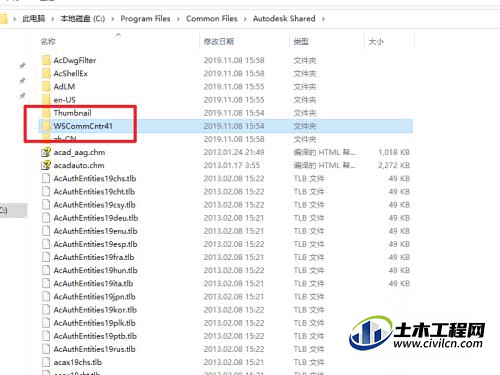
Task: Click the first quick-access pin icon
Action: point(22,65)
